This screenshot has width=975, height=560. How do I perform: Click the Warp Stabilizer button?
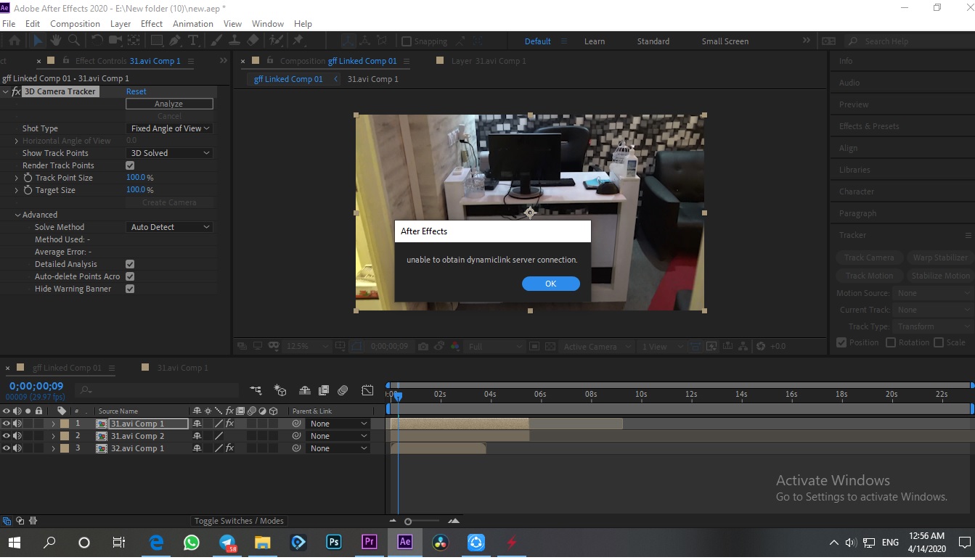click(939, 258)
